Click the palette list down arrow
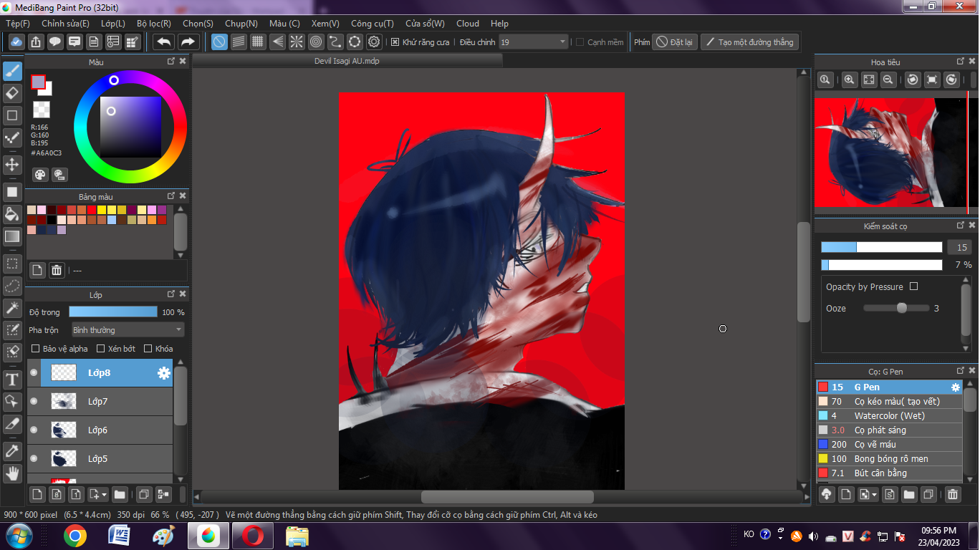 (x=181, y=255)
